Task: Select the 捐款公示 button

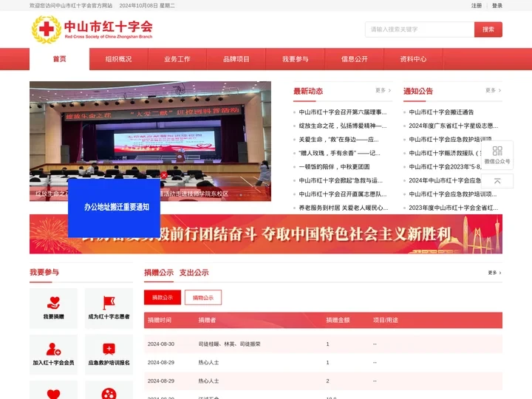Action: pyautogui.click(x=163, y=298)
